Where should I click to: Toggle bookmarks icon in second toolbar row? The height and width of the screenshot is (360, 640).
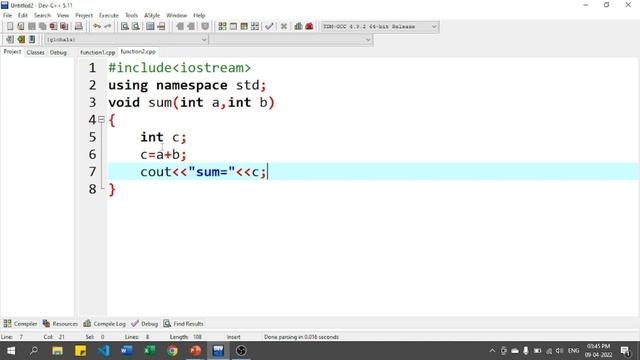click(21, 40)
